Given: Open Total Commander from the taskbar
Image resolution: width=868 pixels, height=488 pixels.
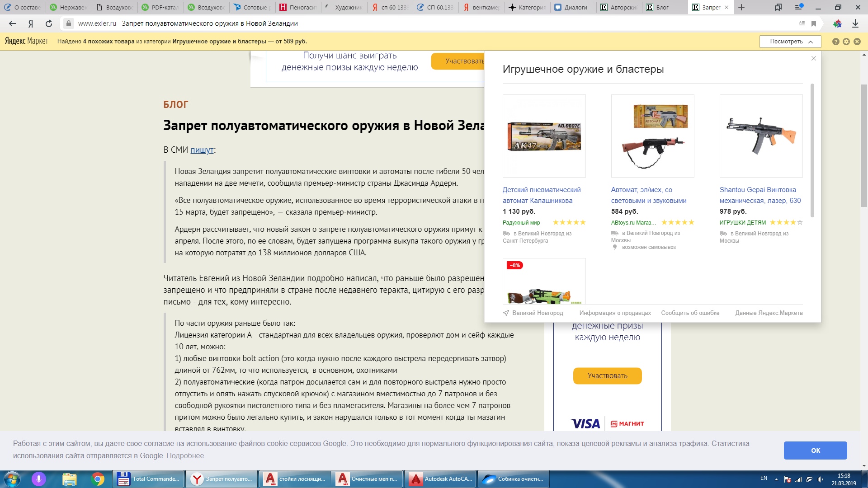Looking at the screenshot, I should tap(148, 479).
